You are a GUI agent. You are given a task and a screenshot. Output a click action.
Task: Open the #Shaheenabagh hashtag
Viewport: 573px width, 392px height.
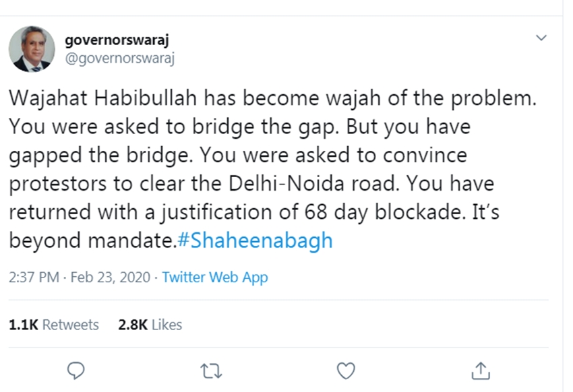pos(255,240)
